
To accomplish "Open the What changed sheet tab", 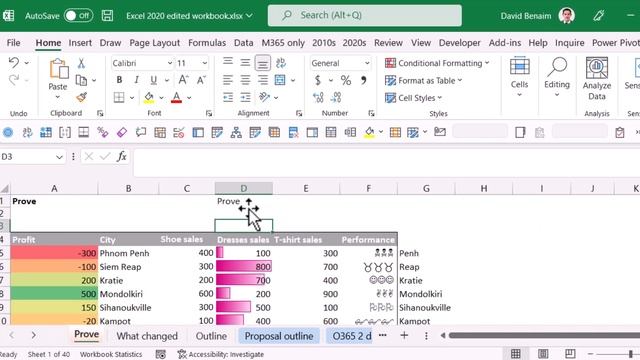I will tap(147, 336).
